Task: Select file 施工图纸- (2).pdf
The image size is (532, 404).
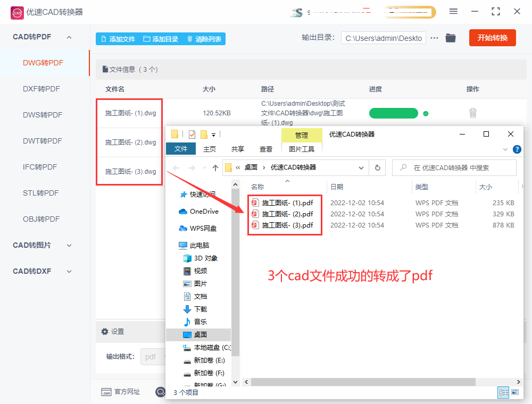Action: pos(282,214)
